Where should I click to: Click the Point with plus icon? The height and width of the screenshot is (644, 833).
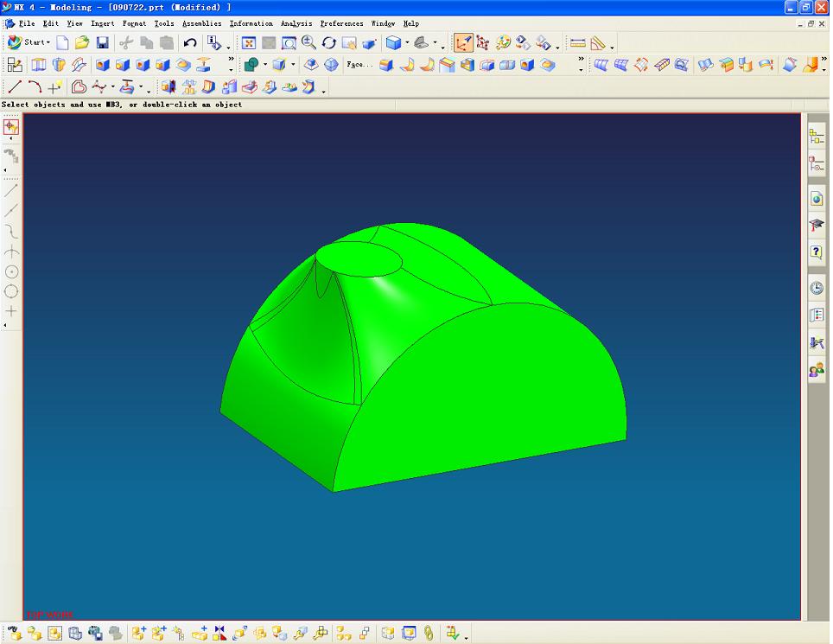pos(54,86)
